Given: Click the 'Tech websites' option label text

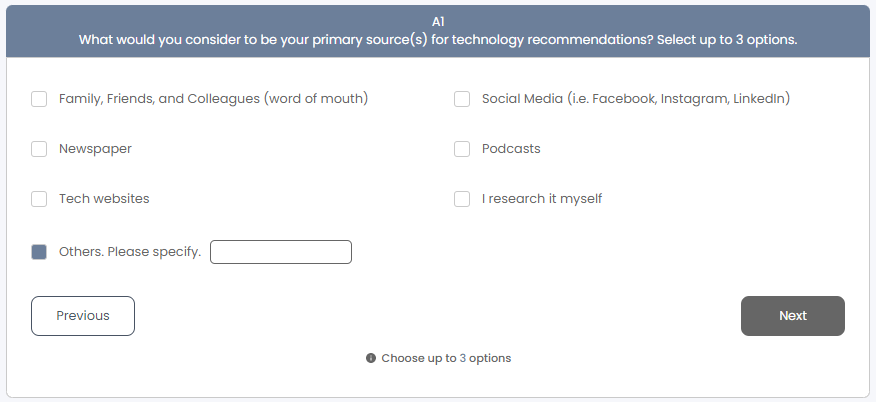Looking at the screenshot, I should pos(104,199).
